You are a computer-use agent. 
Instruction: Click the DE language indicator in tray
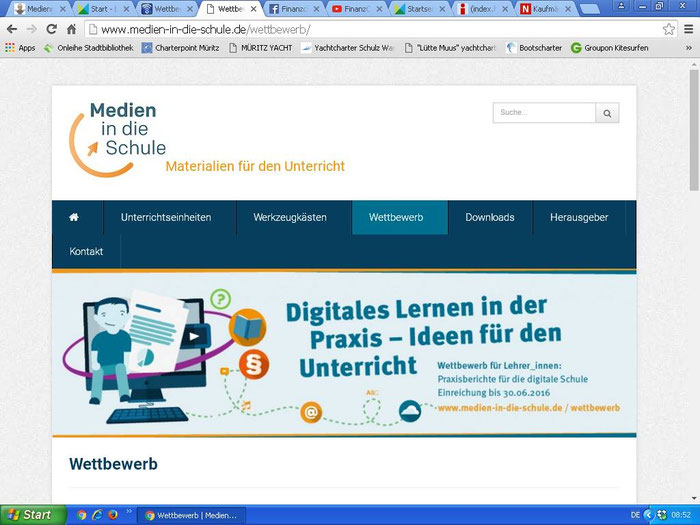[x=635, y=515]
